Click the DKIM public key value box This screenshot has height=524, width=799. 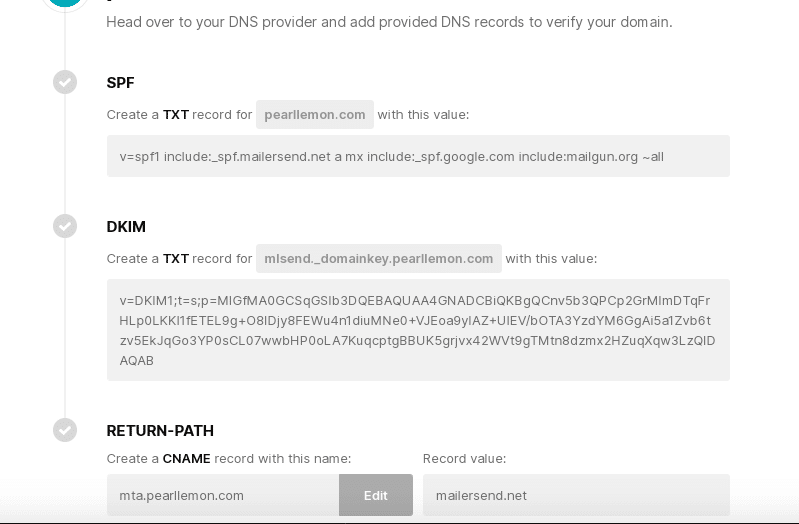click(418, 330)
